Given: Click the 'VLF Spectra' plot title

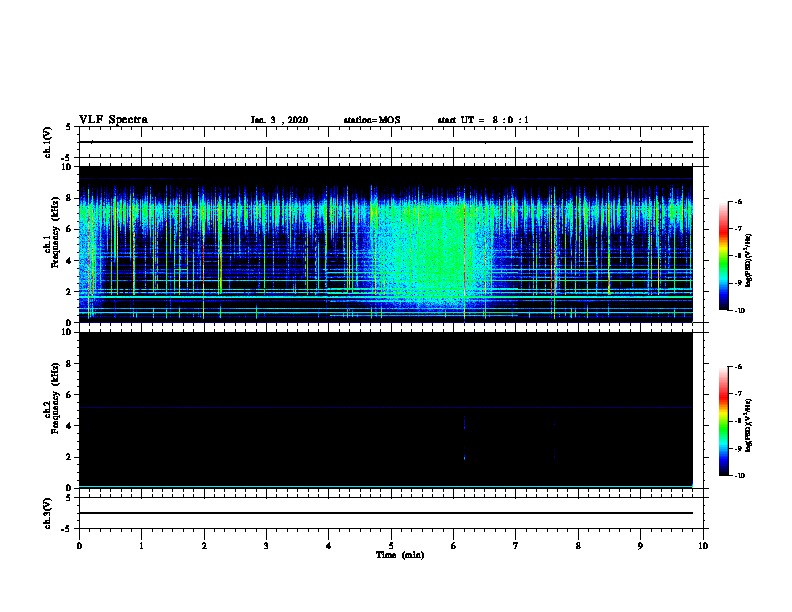Looking at the screenshot, I should [x=113, y=120].
